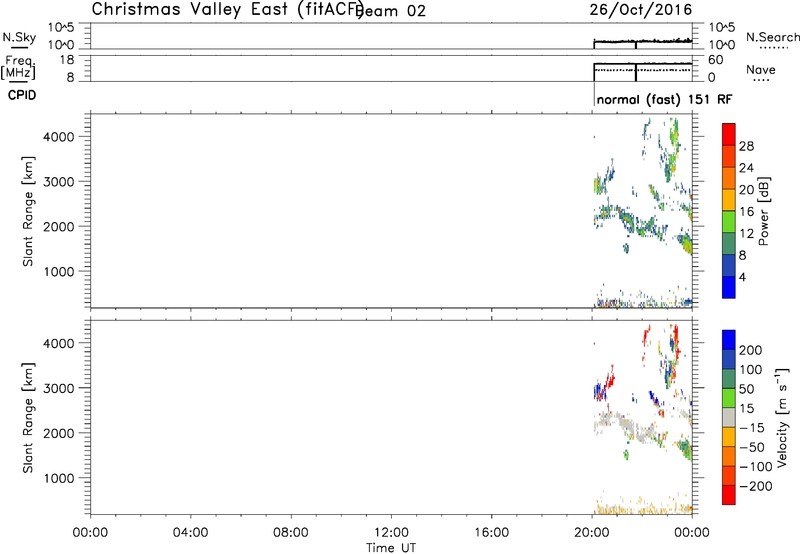
Task: Click the Beam 02 label
Action: pos(391,11)
